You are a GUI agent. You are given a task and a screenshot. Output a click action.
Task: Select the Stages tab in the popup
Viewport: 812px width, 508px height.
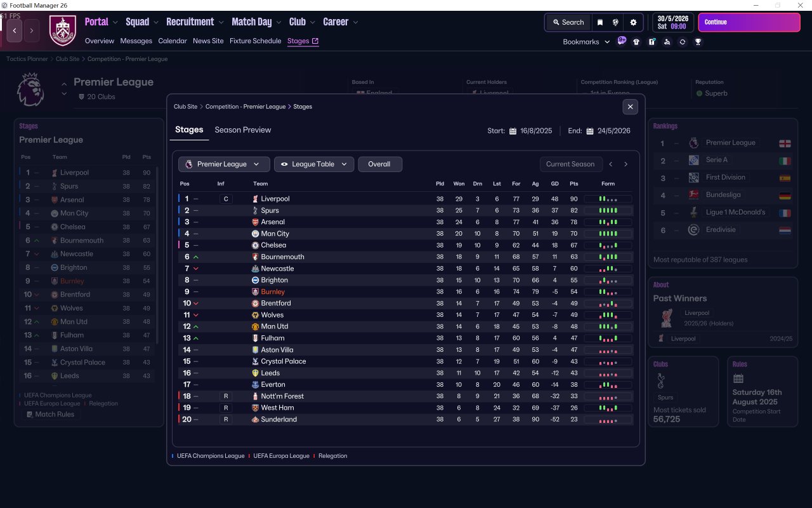click(x=189, y=130)
